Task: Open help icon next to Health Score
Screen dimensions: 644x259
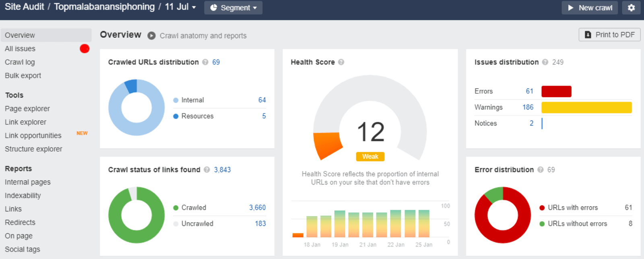Action: click(341, 62)
